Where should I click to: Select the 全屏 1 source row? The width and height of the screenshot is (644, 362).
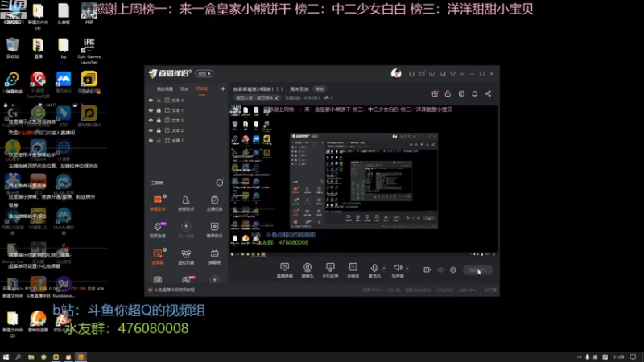pos(187,140)
